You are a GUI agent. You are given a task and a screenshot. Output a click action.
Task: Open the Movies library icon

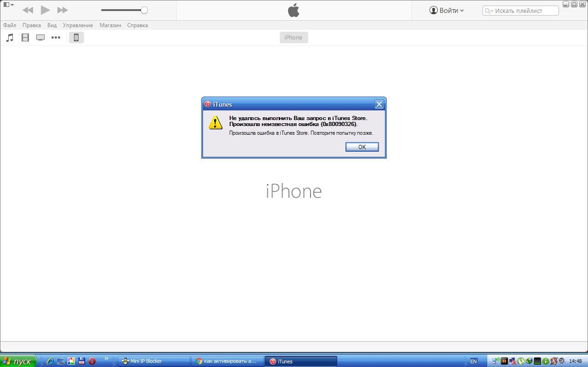25,38
